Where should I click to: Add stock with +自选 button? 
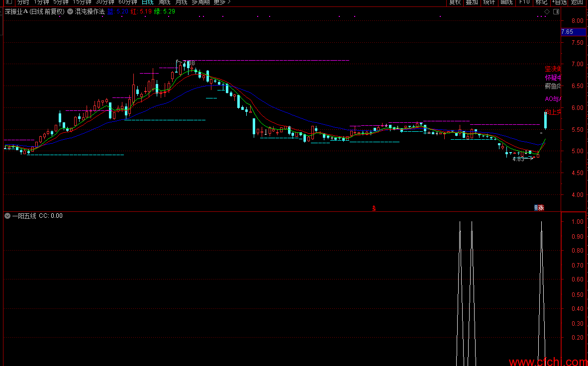coord(559,2)
